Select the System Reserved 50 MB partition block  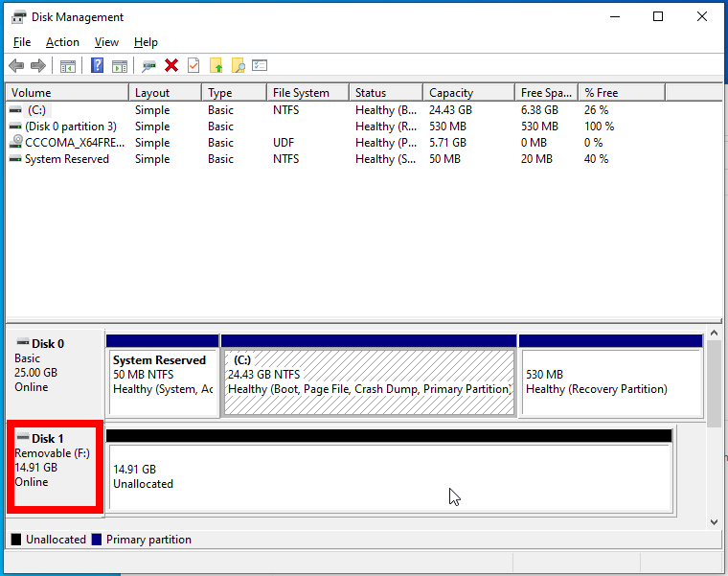pyautogui.click(x=163, y=375)
